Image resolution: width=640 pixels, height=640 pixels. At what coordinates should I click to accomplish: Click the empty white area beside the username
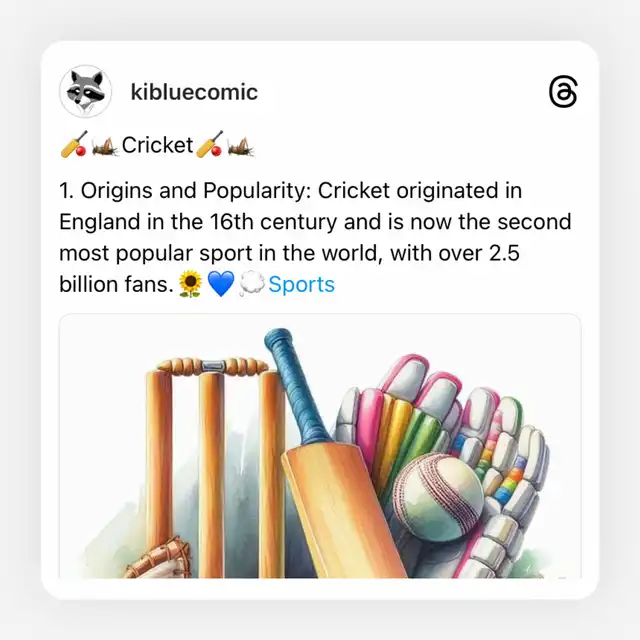(400, 93)
